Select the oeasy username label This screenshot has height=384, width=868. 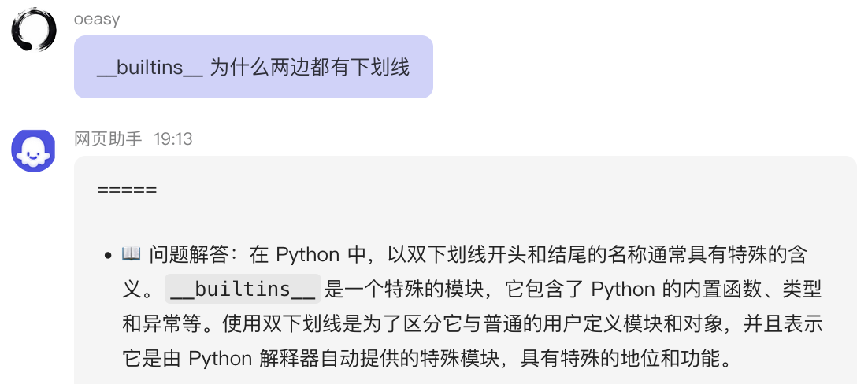(97, 20)
